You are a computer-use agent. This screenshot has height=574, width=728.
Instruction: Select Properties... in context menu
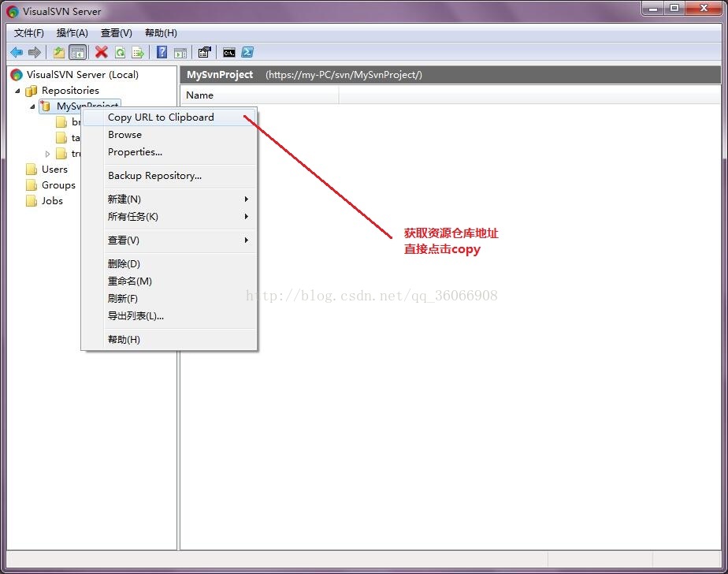[x=169, y=152]
